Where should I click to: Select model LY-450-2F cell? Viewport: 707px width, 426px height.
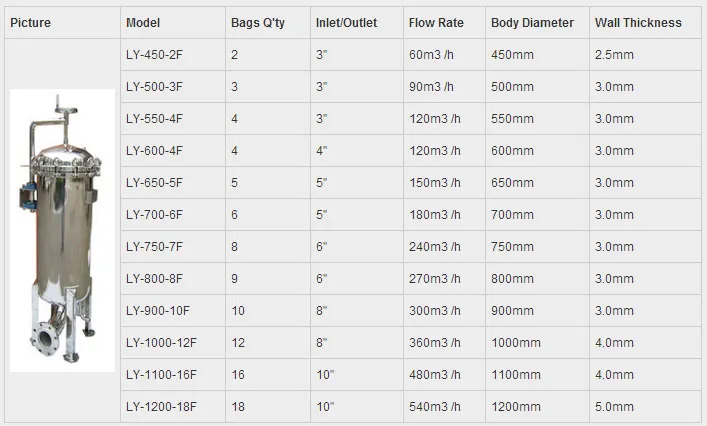[154, 54]
